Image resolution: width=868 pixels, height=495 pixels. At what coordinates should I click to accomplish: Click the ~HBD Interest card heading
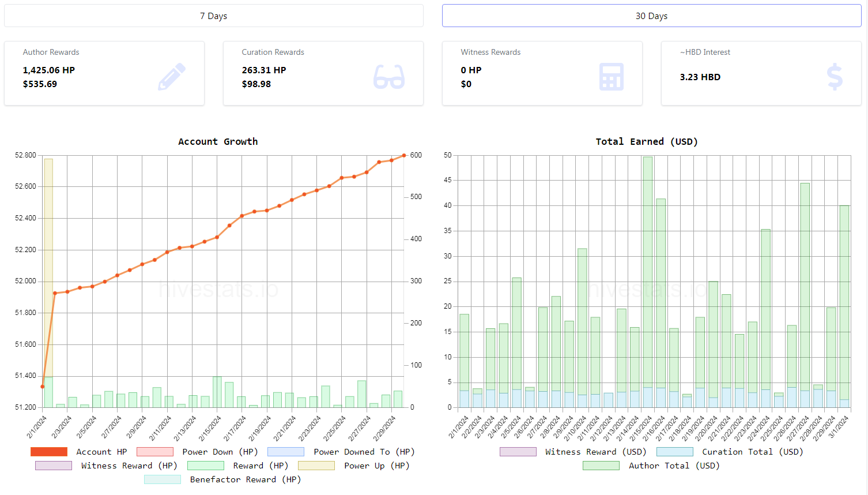click(705, 52)
